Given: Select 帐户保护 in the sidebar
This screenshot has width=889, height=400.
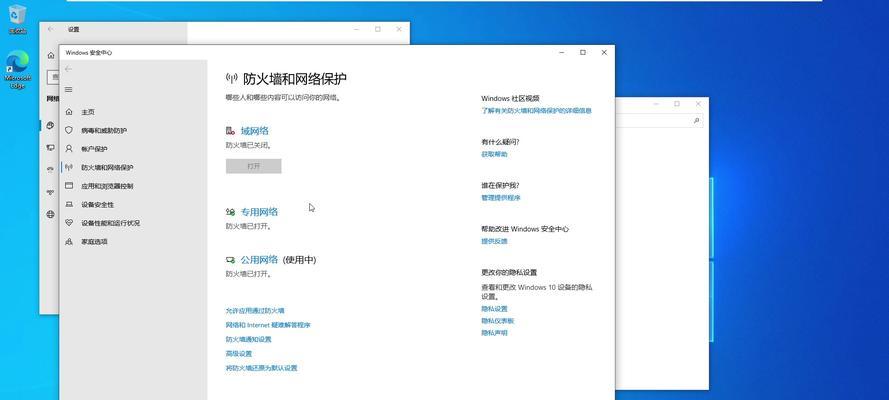Looking at the screenshot, I should click(94, 149).
